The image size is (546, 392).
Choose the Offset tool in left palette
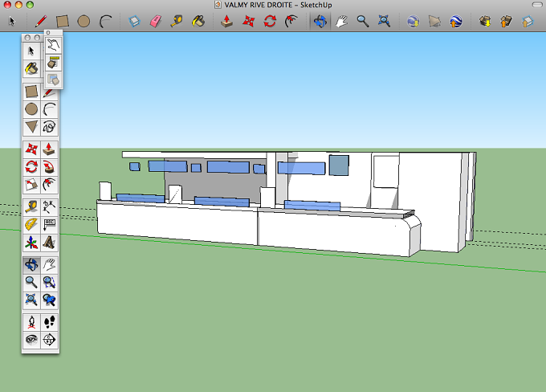point(49,184)
